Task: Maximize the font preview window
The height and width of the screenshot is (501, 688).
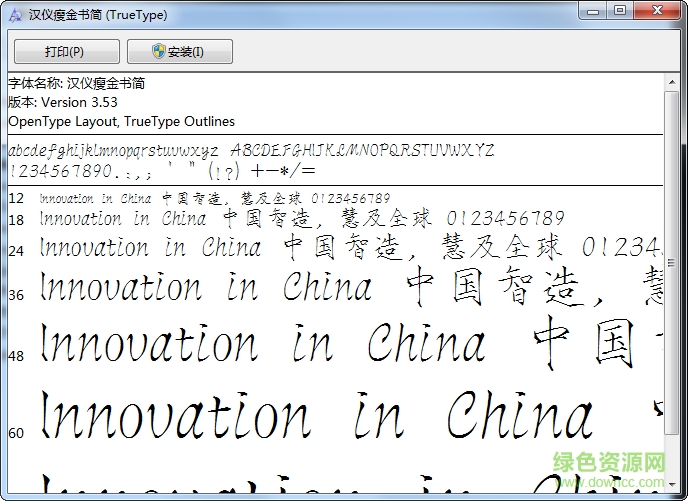Action: pyautogui.click(x=620, y=11)
